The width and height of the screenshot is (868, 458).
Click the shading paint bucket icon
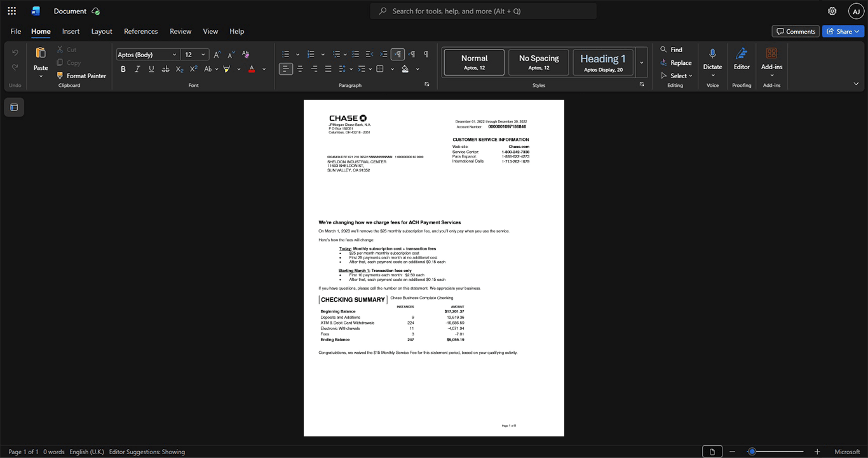click(405, 69)
